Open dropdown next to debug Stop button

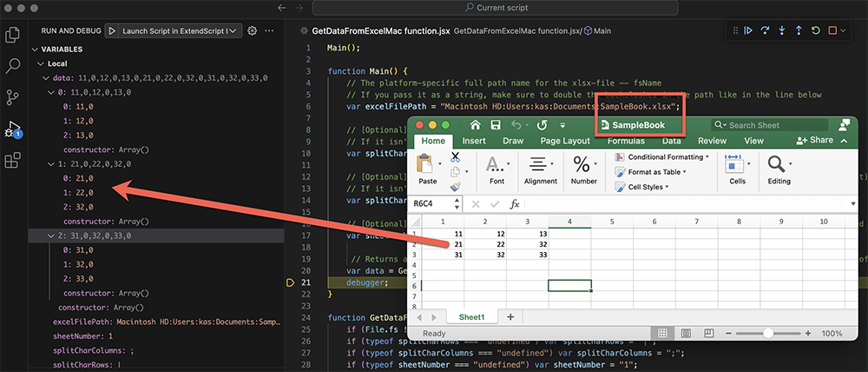coord(843,31)
